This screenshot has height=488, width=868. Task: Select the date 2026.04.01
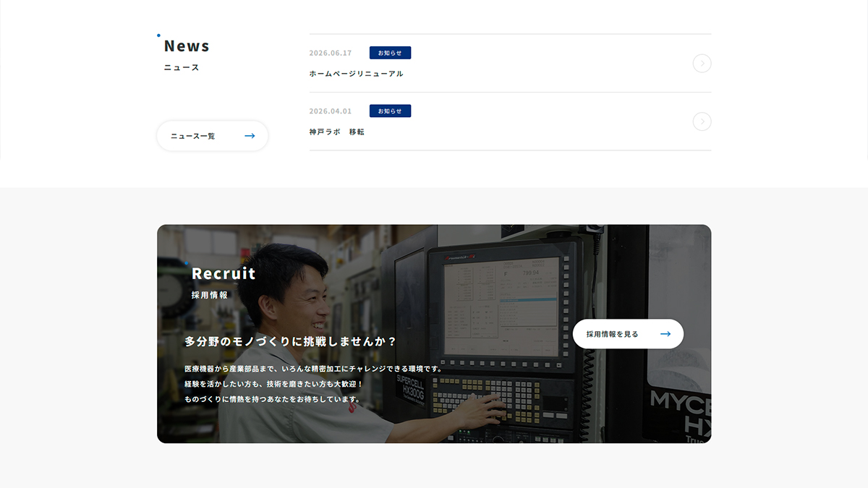pos(331,111)
